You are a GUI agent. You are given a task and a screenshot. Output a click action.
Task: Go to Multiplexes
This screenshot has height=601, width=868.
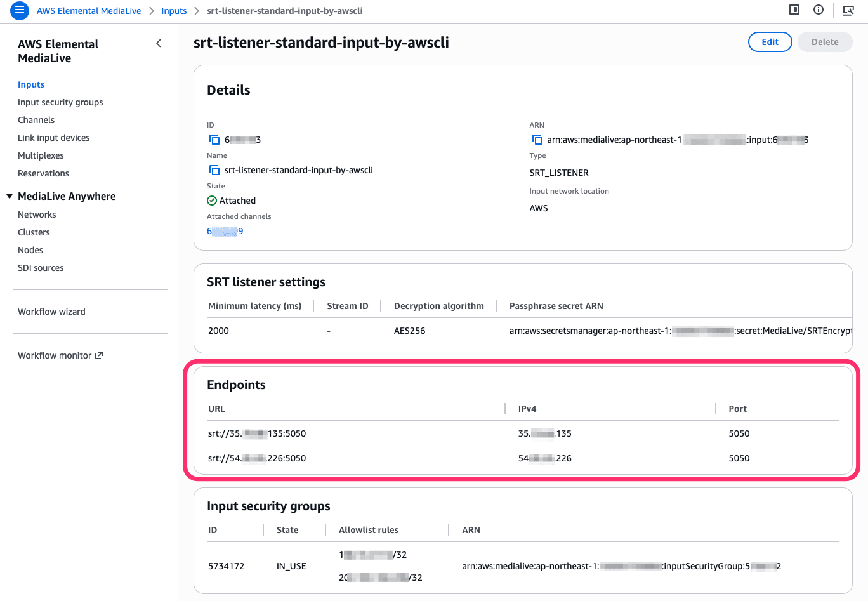(41, 155)
